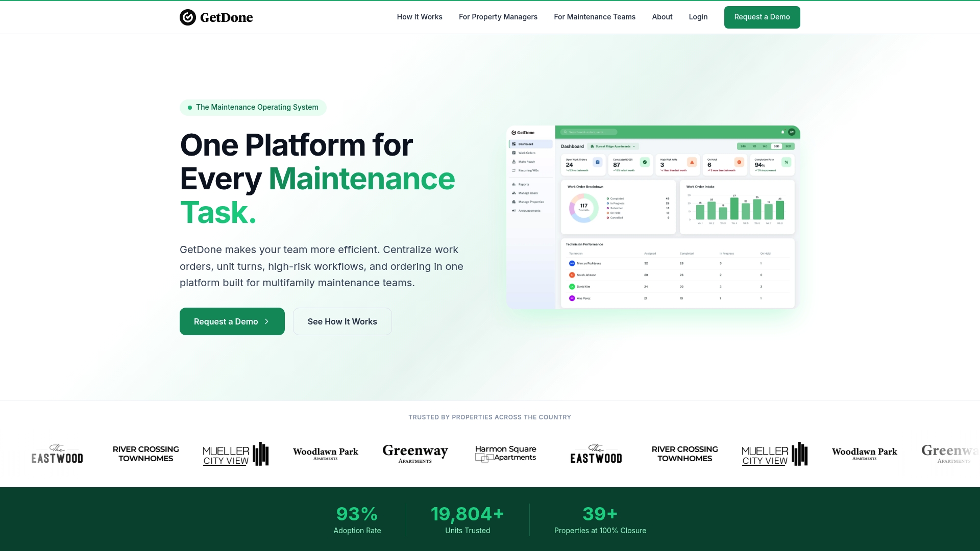Select Work Orders in the preview sidebar
The height and width of the screenshot is (551, 980).
point(531,153)
